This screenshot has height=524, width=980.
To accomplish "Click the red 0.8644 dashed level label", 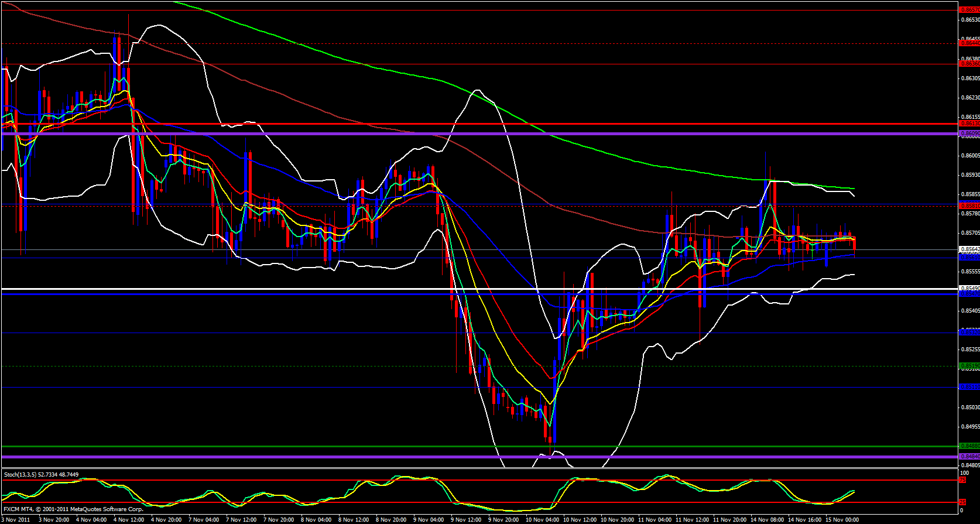I will pos(969,43).
